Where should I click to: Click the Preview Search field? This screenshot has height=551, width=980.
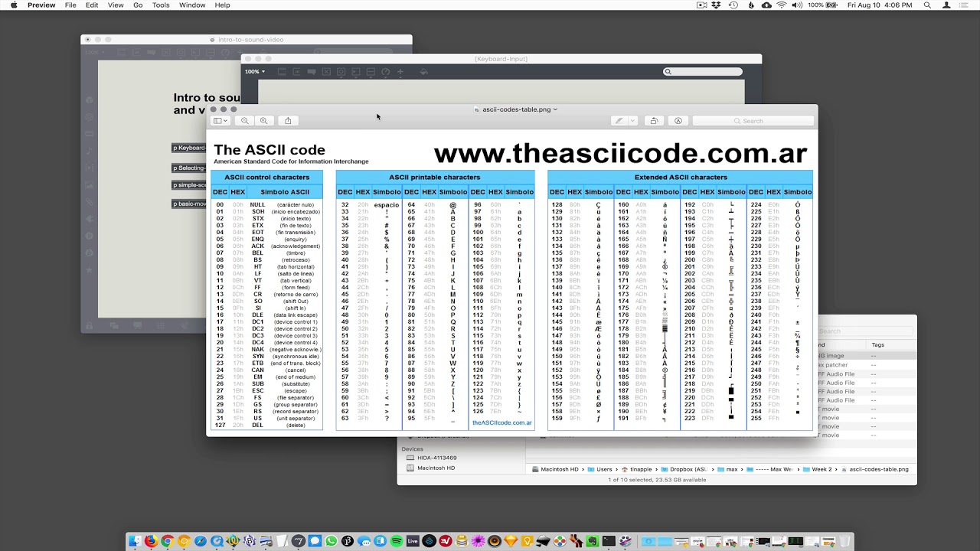point(753,121)
